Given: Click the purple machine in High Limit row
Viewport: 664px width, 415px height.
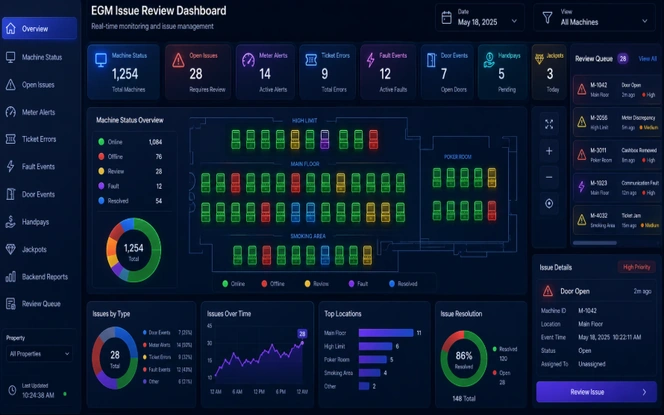Looking at the screenshot, I should [x=325, y=139].
